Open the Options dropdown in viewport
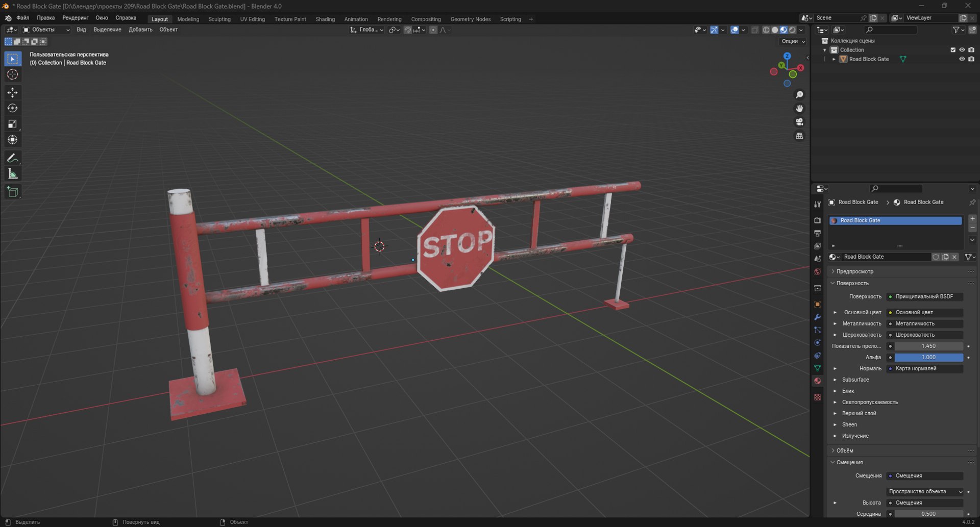980x527 pixels. click(x=793, y=41)
